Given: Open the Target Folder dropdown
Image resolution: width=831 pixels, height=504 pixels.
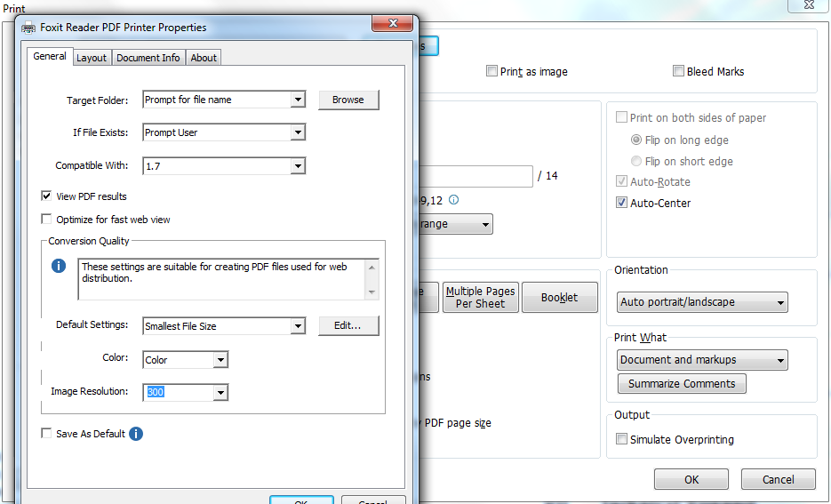Looking at the screenshot, I should pos(298,100).
